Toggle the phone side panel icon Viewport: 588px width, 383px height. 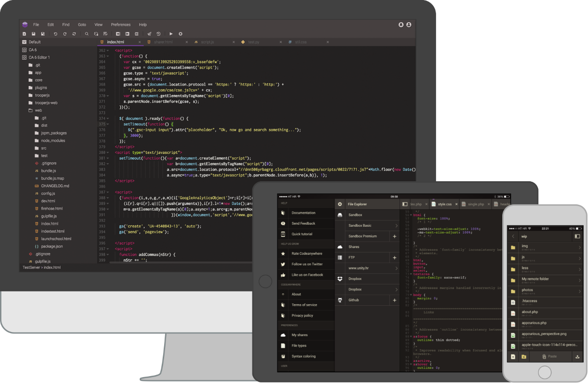577,236
